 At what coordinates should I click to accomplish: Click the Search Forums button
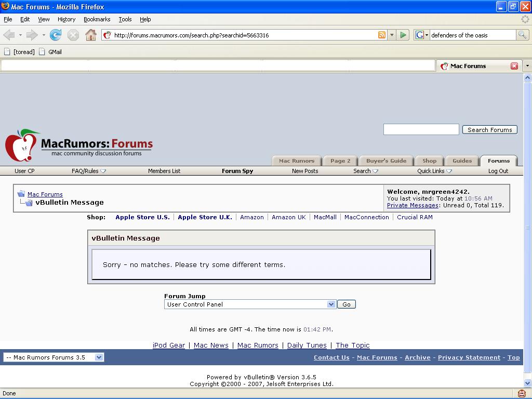[x=489, y=129]
